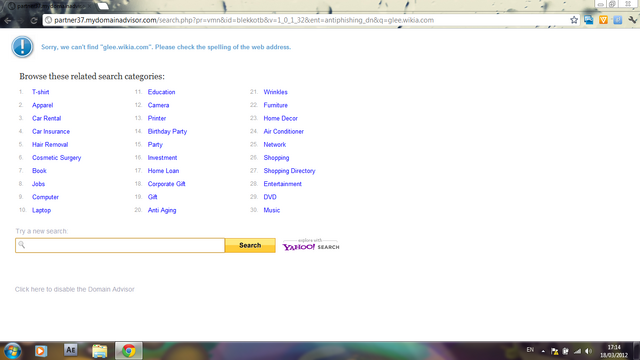Open the Music category link

[x=272, y=210]
